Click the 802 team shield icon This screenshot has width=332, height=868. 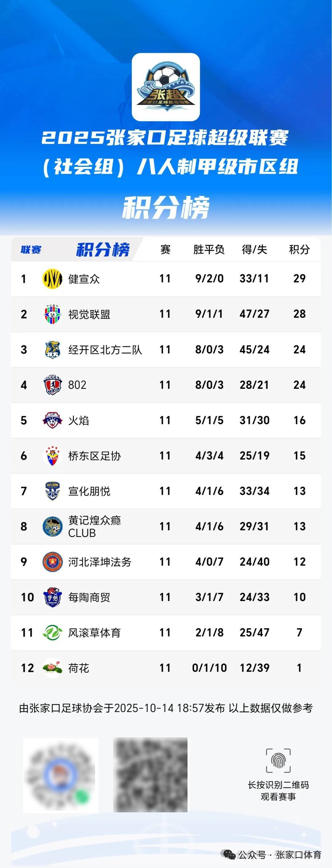[53, 385]
